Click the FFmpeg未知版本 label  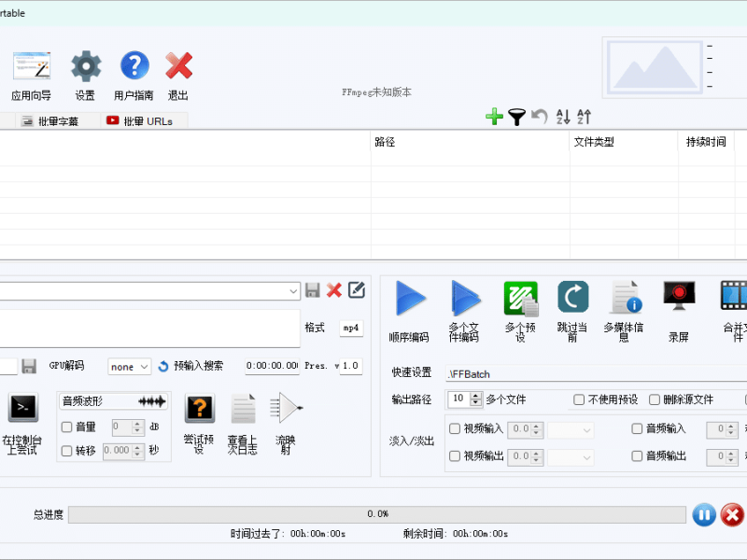[376, 91]
